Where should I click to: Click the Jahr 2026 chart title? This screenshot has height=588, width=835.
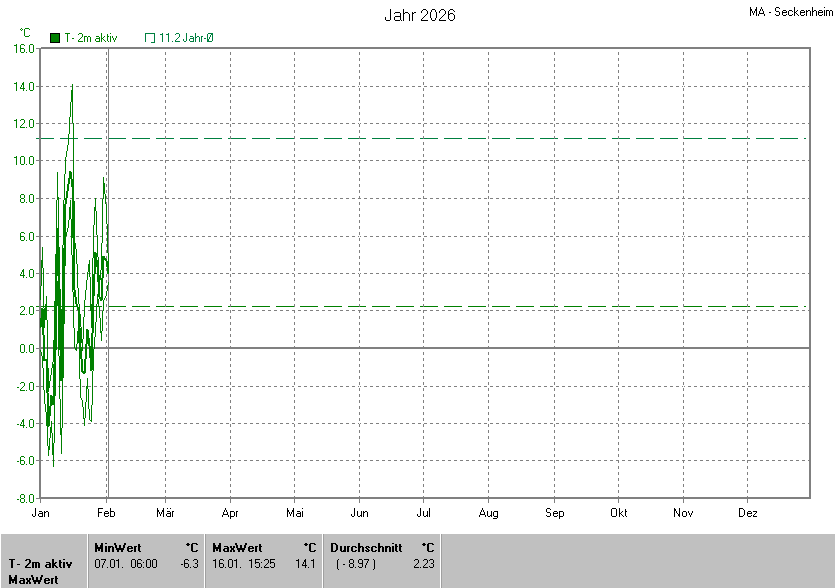click(x=420, y=16)
